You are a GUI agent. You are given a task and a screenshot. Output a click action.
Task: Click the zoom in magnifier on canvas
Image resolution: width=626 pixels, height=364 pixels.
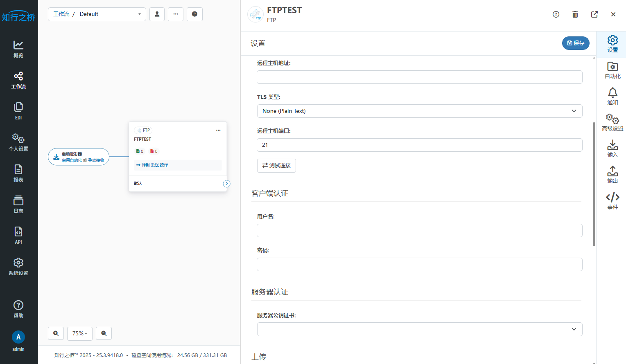[56, 333]
